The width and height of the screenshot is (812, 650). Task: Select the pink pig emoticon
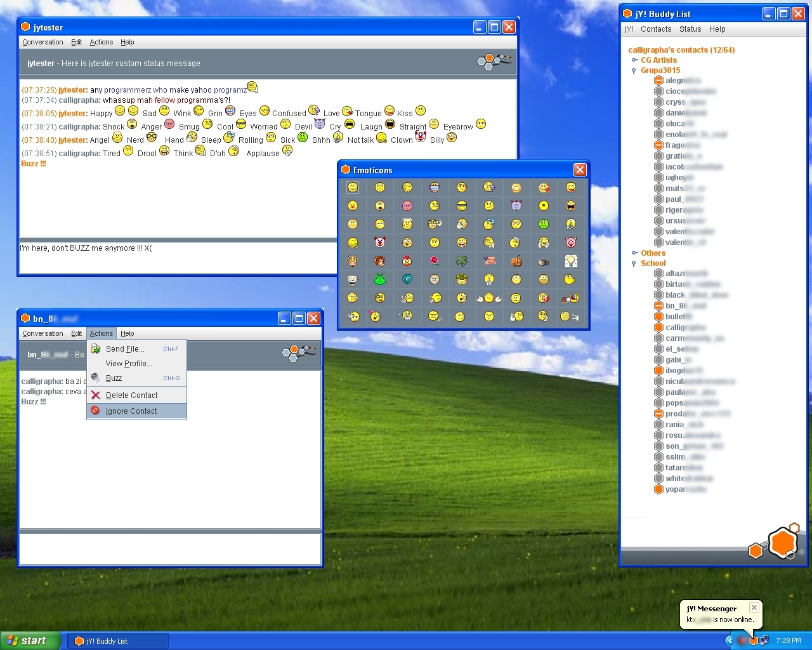(x=571, y=242)
